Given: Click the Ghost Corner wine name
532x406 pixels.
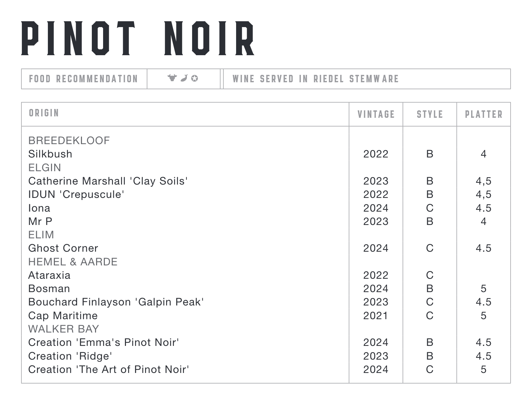Looking at the screenshot, I should pos(63,248).
